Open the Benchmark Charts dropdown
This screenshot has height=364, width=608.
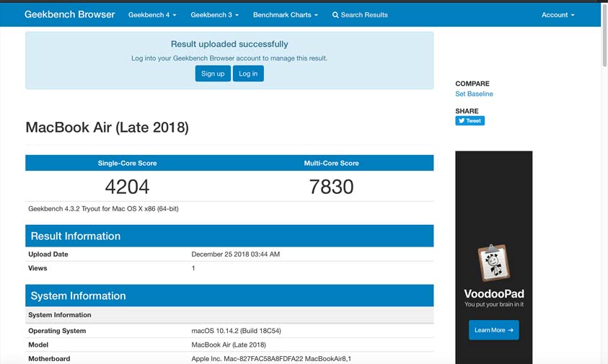coord(285,15)
